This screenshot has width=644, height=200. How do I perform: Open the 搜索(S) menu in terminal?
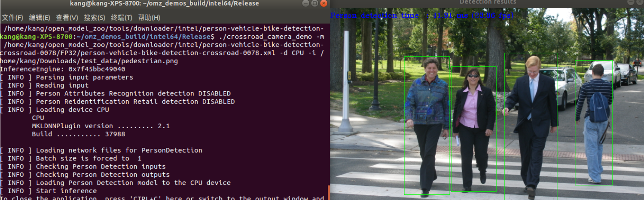click(x=95, y=18)
